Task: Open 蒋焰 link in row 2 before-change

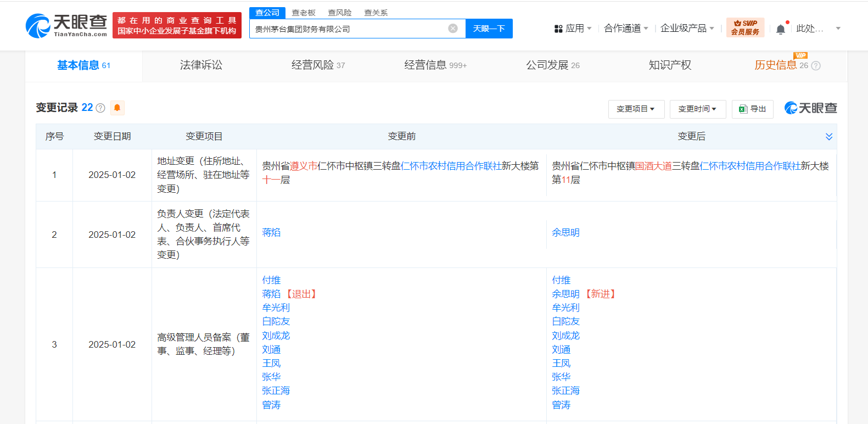Action: tap(271, 233)
